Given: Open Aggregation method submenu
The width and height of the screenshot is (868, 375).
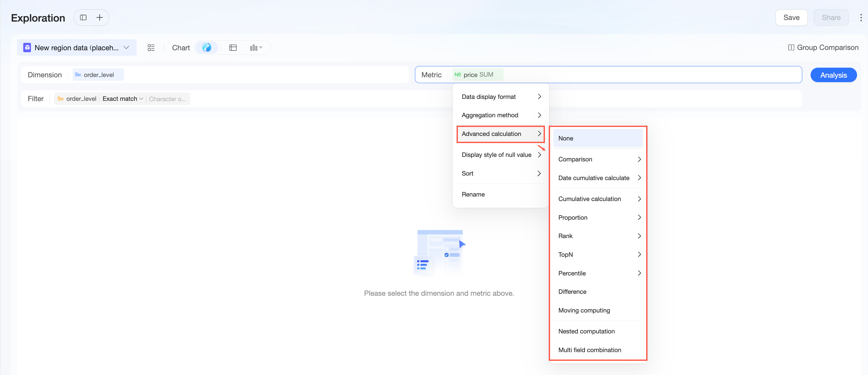Looking at the screenshot, I should tap(501, 115).
